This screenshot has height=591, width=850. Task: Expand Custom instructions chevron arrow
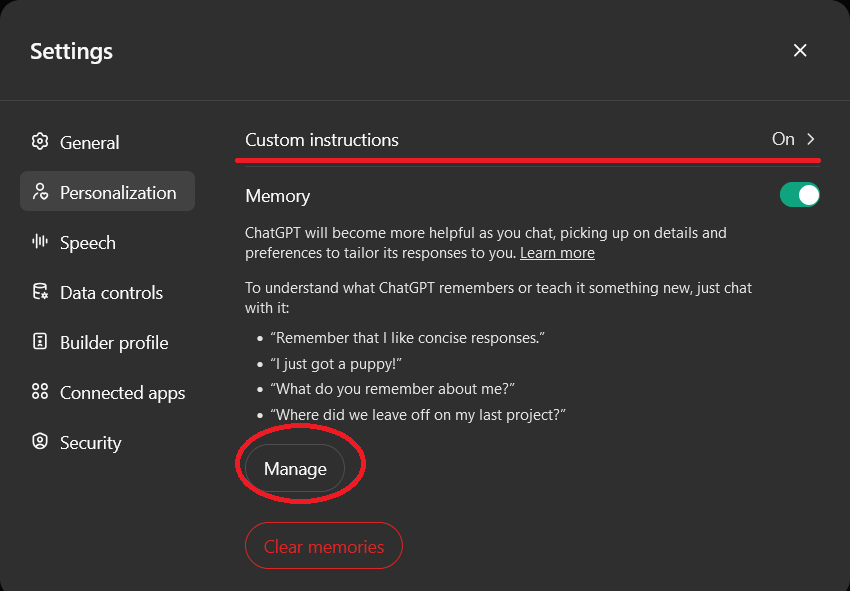pyautogui.click(x=810, y=139)
